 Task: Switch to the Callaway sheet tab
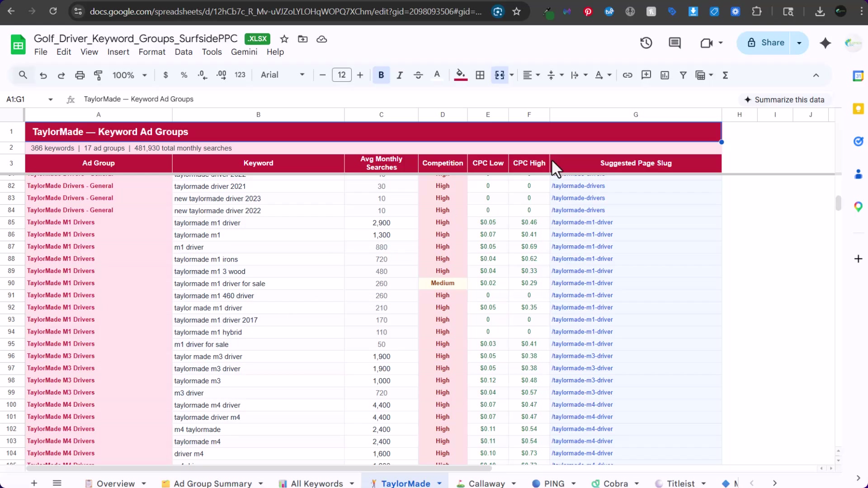point(486,483)
